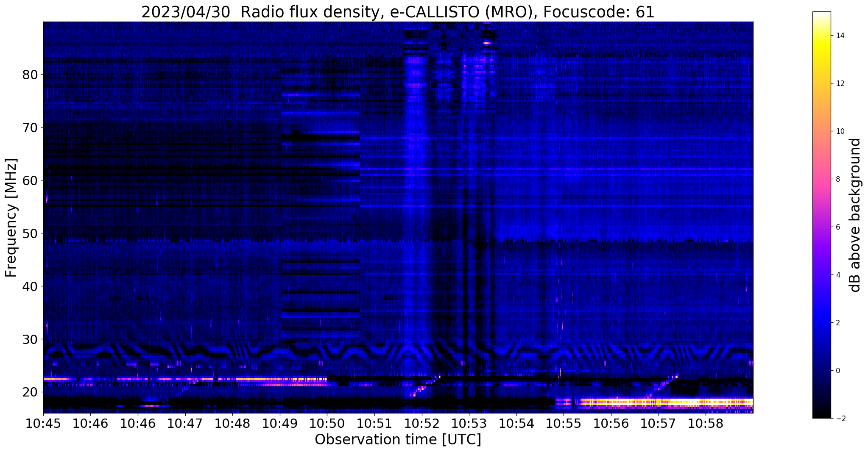Click the 40 MHz frequency tick label

(30, 287)
